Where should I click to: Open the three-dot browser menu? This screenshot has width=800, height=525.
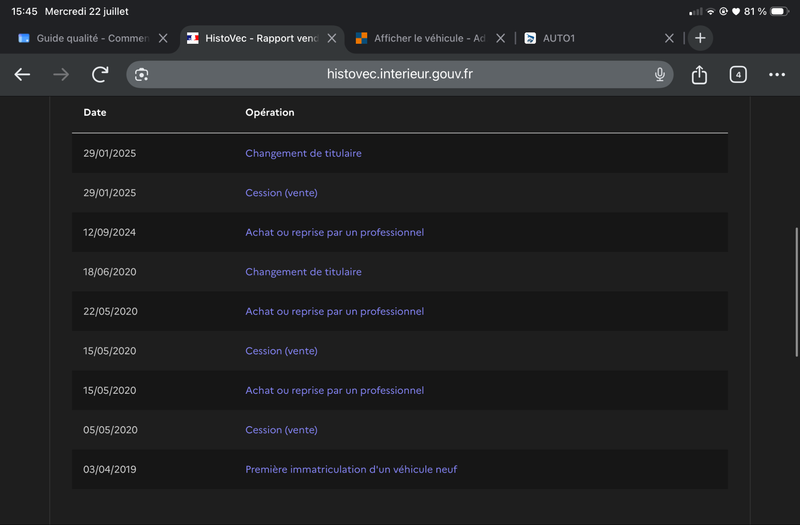click(777, 74)
